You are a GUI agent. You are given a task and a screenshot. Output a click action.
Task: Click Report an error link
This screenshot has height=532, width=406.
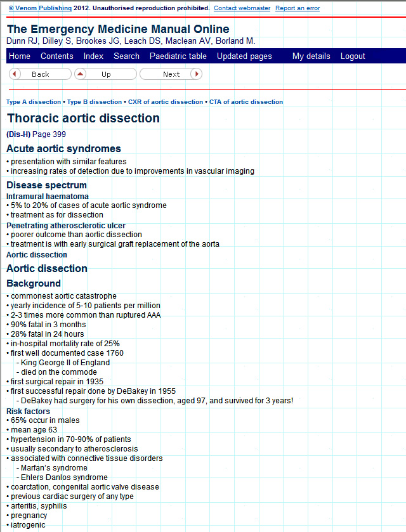(298, 8)
